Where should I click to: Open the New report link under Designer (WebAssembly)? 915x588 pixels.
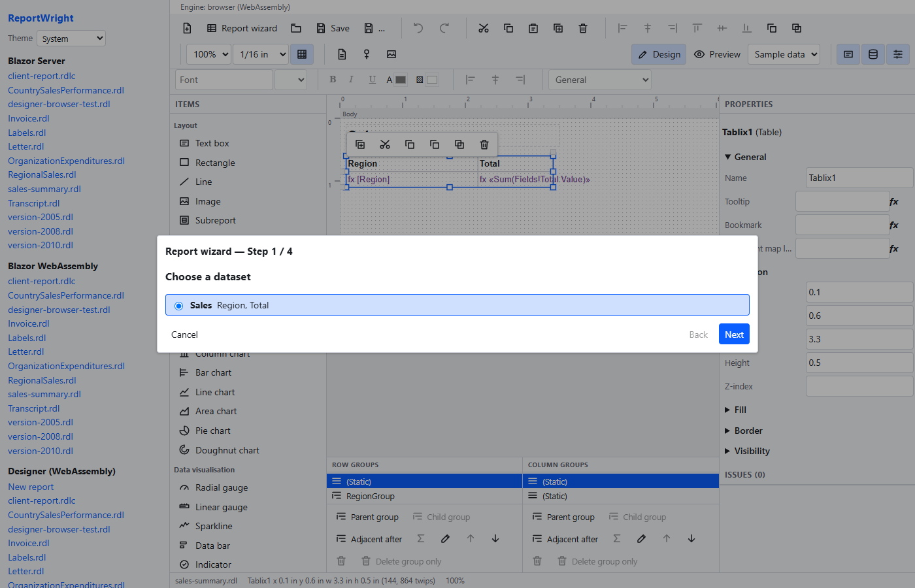(x=31, y=487)
